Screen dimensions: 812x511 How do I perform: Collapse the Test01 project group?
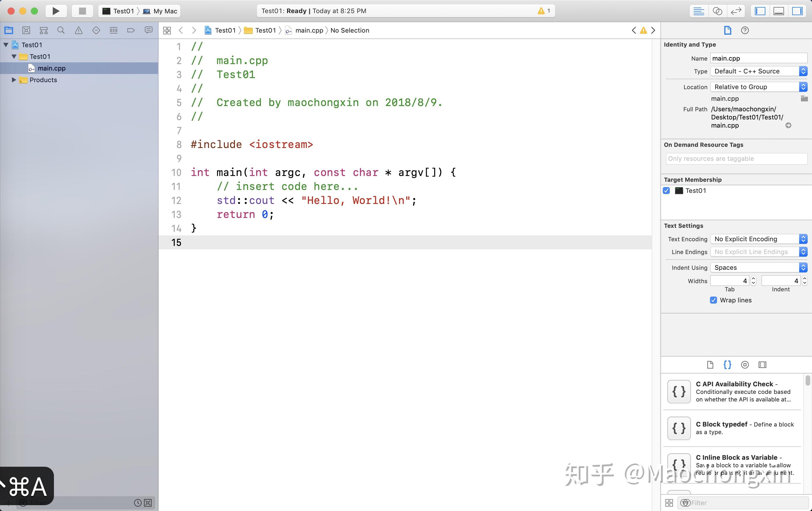[x=6, y=45]
